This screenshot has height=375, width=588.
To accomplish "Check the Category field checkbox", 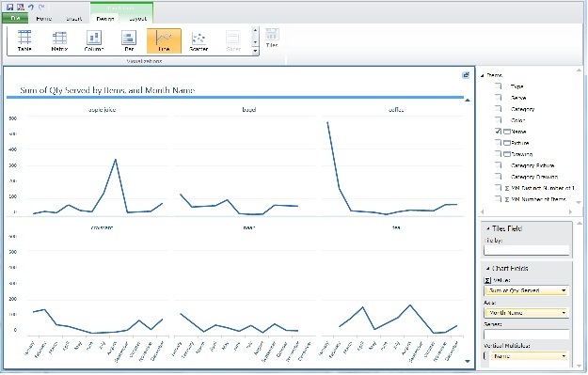I will 498,109.
